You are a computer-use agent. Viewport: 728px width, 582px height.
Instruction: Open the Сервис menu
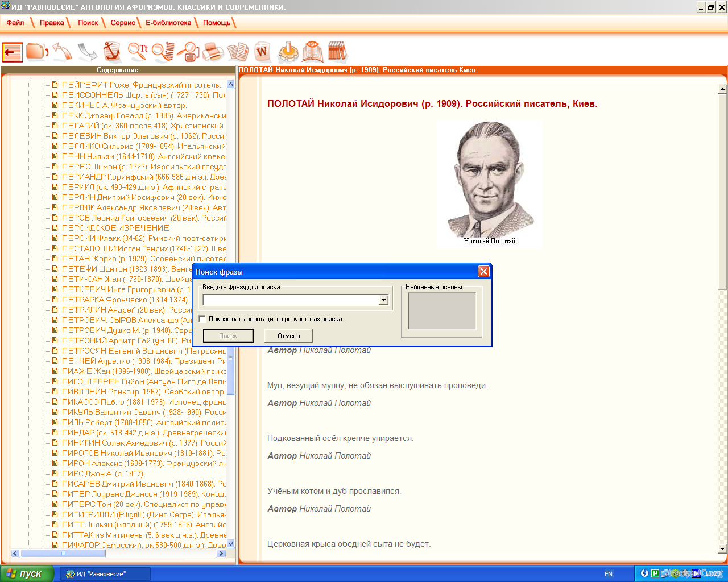point(123,23)
